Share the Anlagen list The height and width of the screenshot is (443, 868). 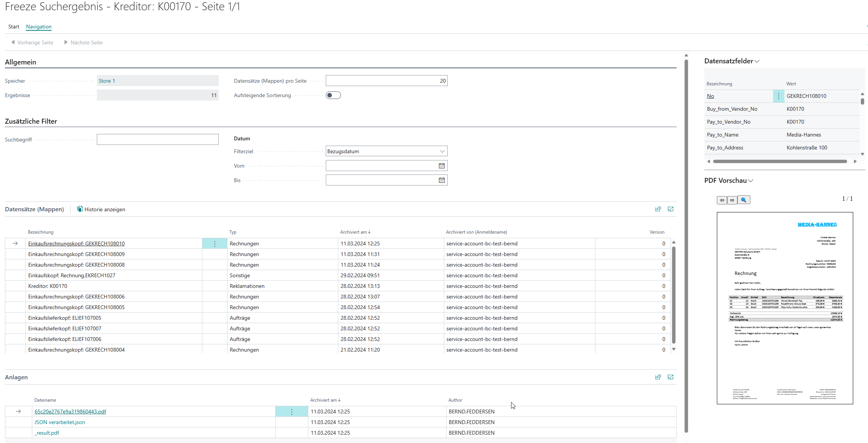tap(658, 377)
